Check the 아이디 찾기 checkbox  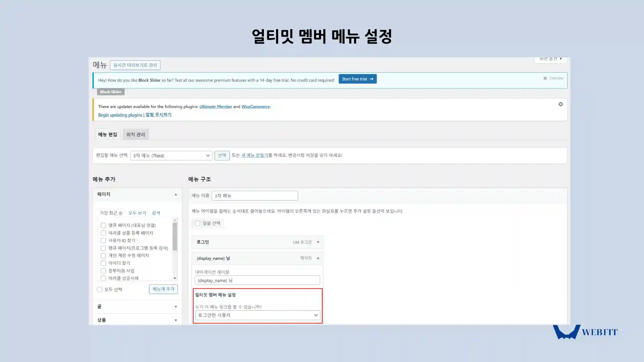103,263
